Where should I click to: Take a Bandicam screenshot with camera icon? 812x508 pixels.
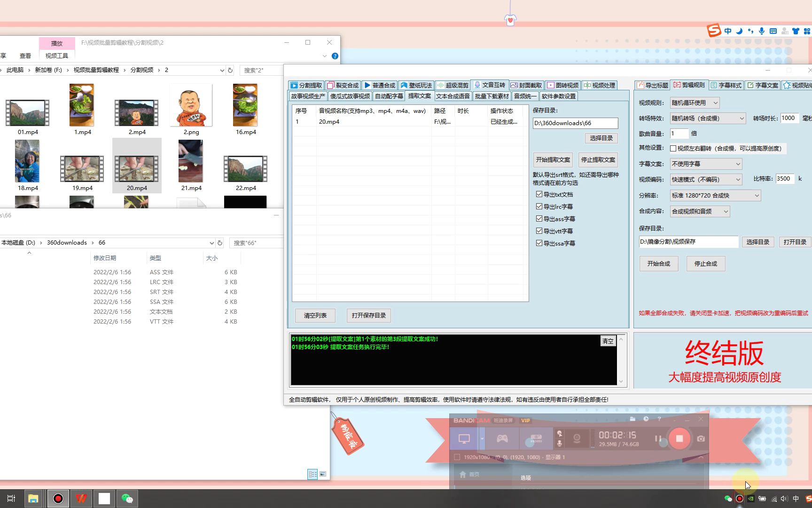point(701,438)
